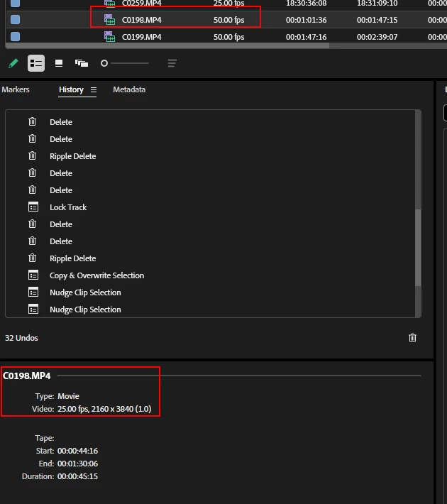Click the Lock Track list icon

click(x=33, y=207)
